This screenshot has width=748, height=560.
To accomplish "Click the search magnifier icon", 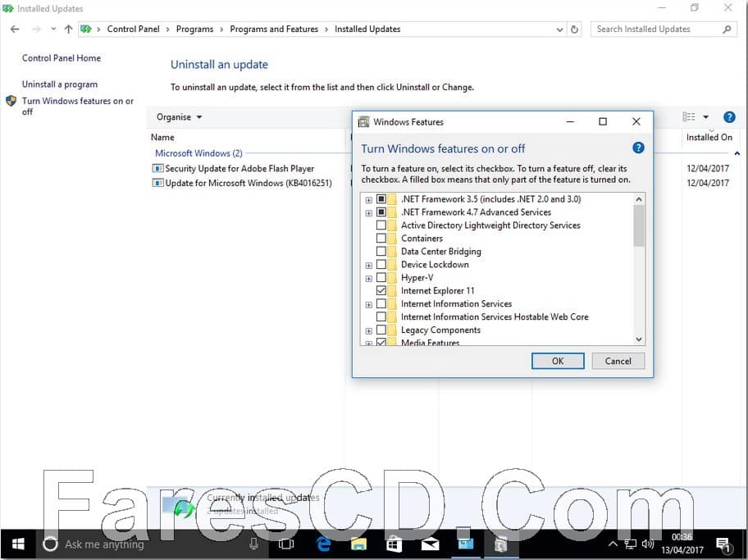I will 727,30.
